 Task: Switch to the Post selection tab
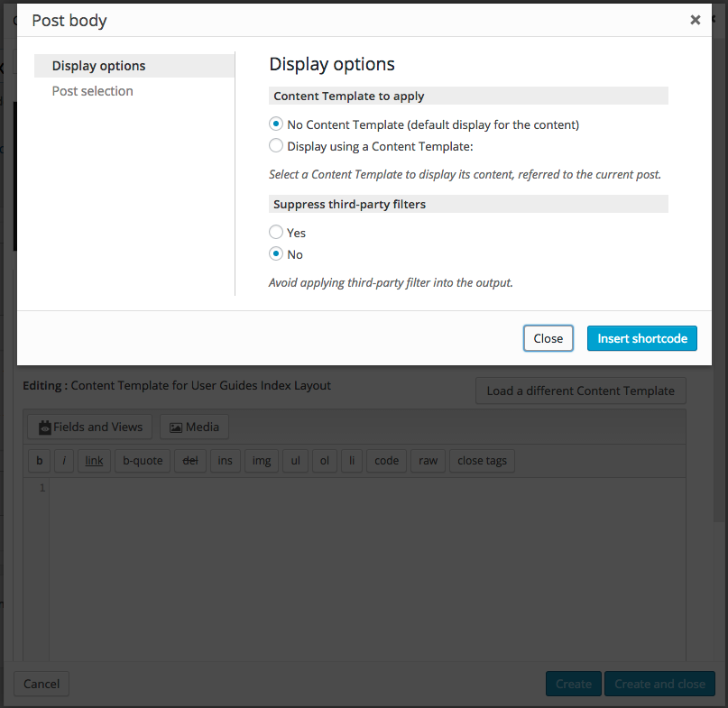click(91, 90)
